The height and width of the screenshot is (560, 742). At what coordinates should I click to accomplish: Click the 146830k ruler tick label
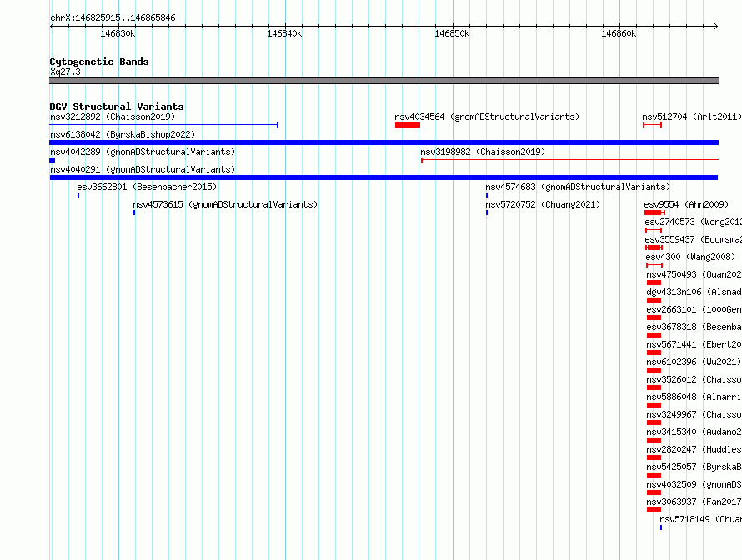(118, 33)
